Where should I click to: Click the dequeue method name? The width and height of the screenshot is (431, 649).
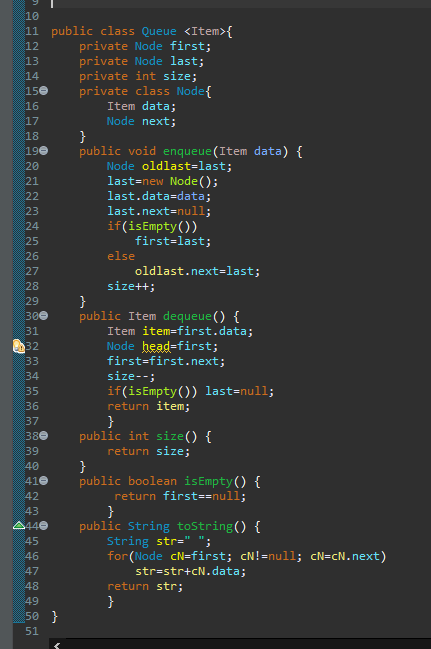(x=187, y=317)
